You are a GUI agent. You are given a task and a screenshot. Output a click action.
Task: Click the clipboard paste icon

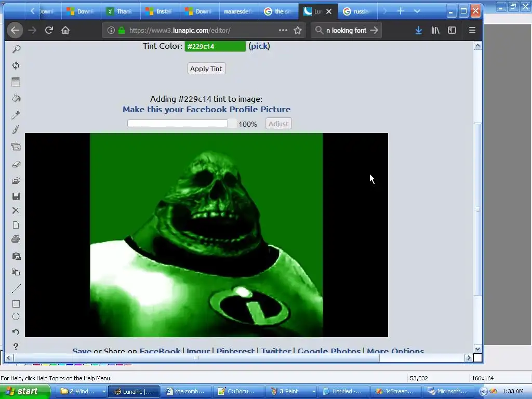pos(16,256)
